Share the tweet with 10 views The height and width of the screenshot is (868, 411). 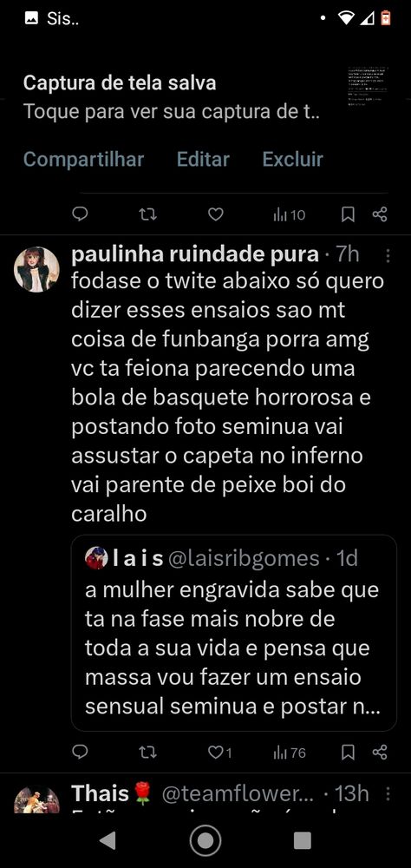click(380, 214)
